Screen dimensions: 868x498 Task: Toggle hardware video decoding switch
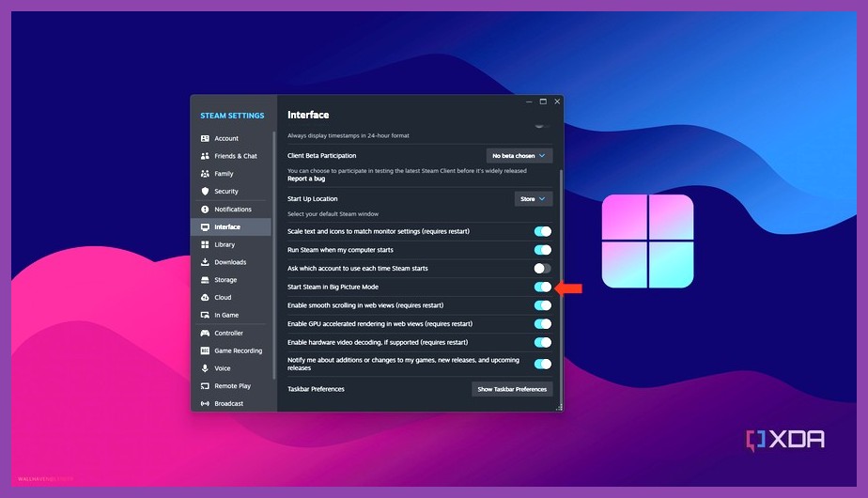tap(543, 342)
